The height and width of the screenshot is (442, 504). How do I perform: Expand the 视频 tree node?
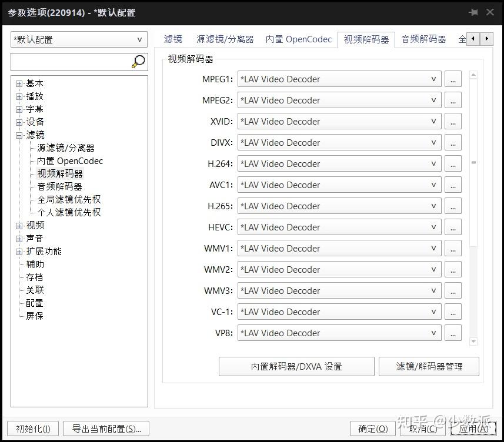pyautogui.click(x=19, y=225)
